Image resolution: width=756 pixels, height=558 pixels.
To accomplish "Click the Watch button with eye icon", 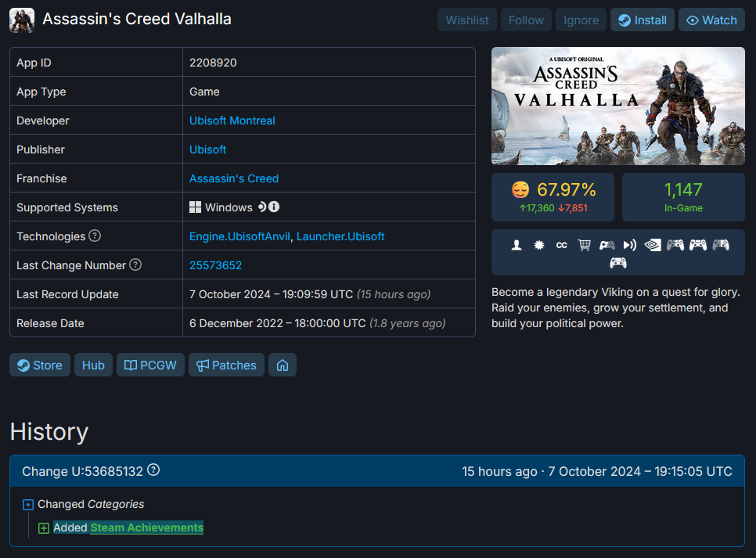I will 711,20.
